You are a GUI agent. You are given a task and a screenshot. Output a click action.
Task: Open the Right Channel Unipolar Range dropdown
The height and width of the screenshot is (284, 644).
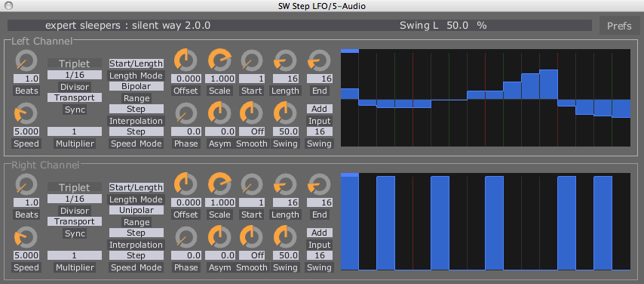coord(136,210)
